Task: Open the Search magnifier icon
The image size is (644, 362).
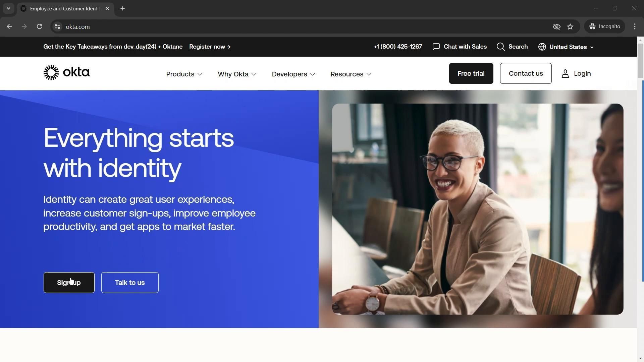Action: coord(500,47)
